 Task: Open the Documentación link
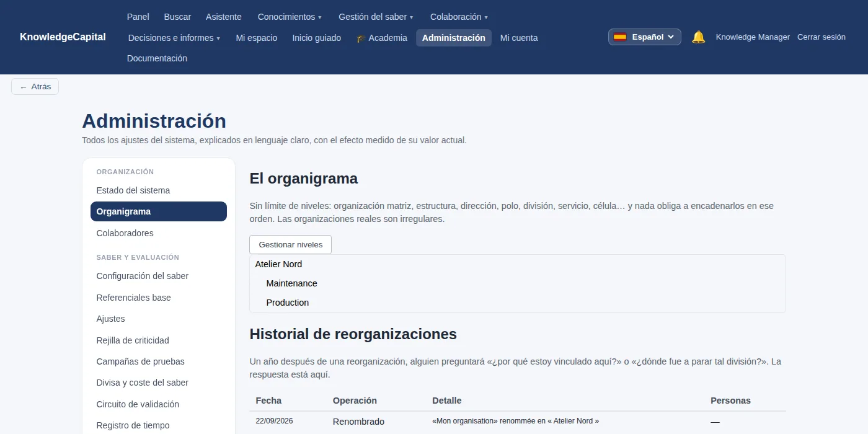(x=157, y=58)
